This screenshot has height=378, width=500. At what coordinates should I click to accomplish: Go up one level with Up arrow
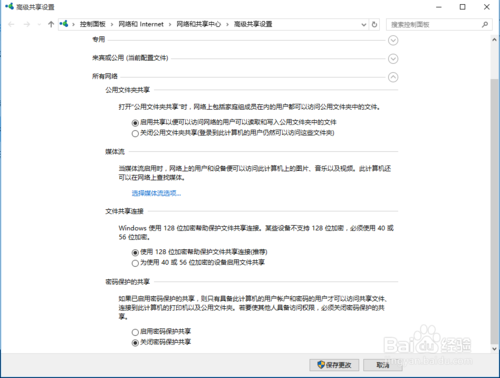click(51, 24)
